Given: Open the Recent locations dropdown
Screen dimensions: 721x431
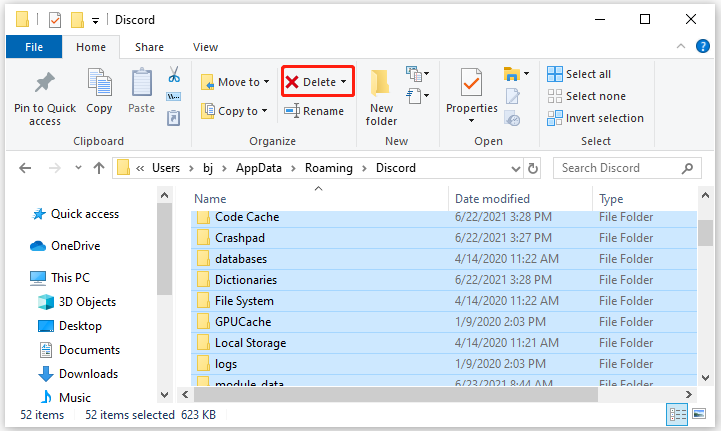Looking at the screenshot, I should 78,168.
